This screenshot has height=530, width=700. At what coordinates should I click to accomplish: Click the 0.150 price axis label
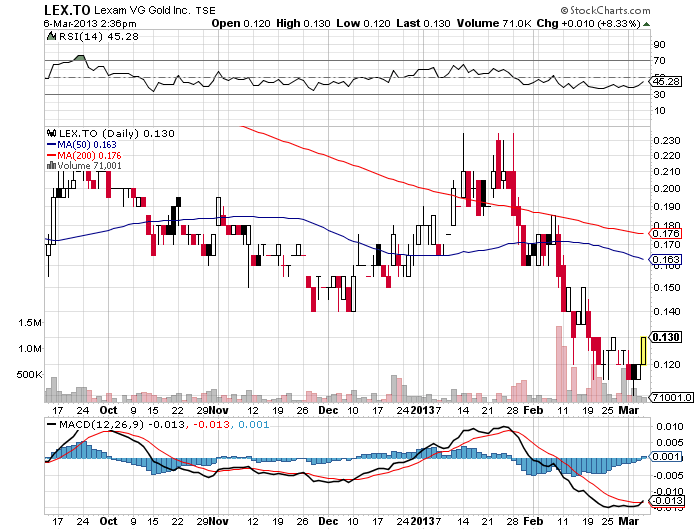pos(667,288)
